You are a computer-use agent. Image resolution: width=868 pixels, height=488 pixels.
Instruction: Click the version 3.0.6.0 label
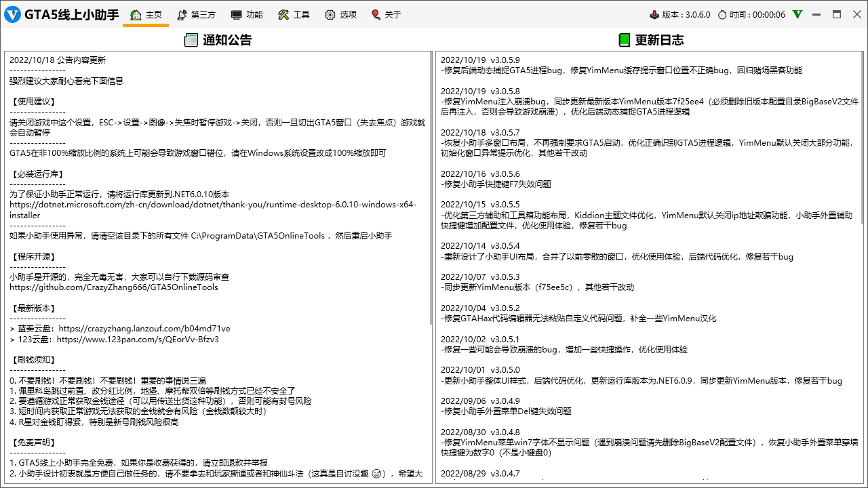click(x=686, y=14)
